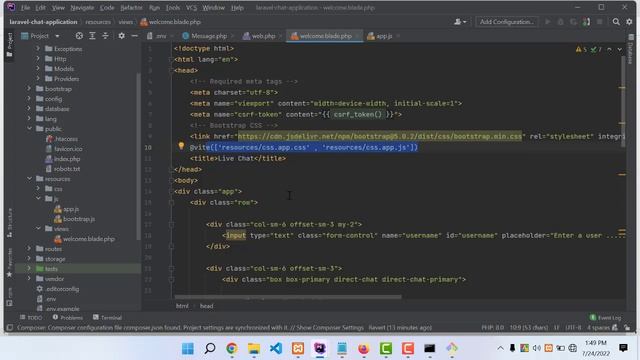The height and width of the screenshot is (360, 640).
Task: Open the Refactor menu
Action: pyautogui.click(x=131, y=8)
